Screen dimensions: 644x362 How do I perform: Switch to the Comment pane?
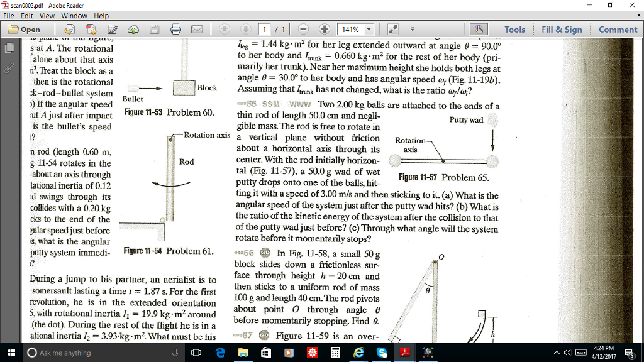[x=617, y=29]
